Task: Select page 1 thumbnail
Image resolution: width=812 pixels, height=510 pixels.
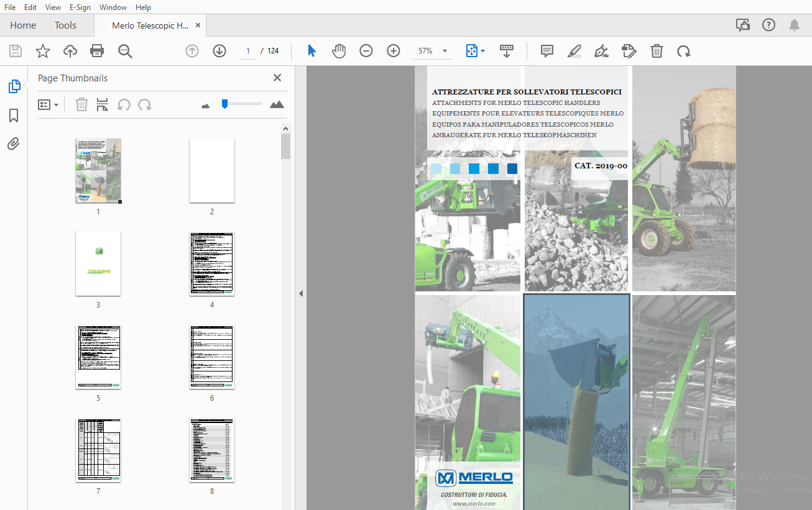Action: pyautogui.click(x=98, y=171)
